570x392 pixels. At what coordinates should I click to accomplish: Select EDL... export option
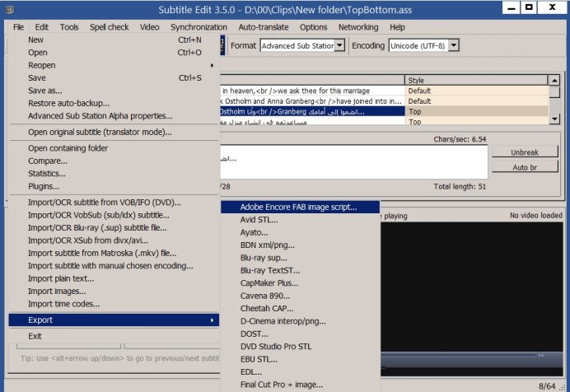point(301,372)
